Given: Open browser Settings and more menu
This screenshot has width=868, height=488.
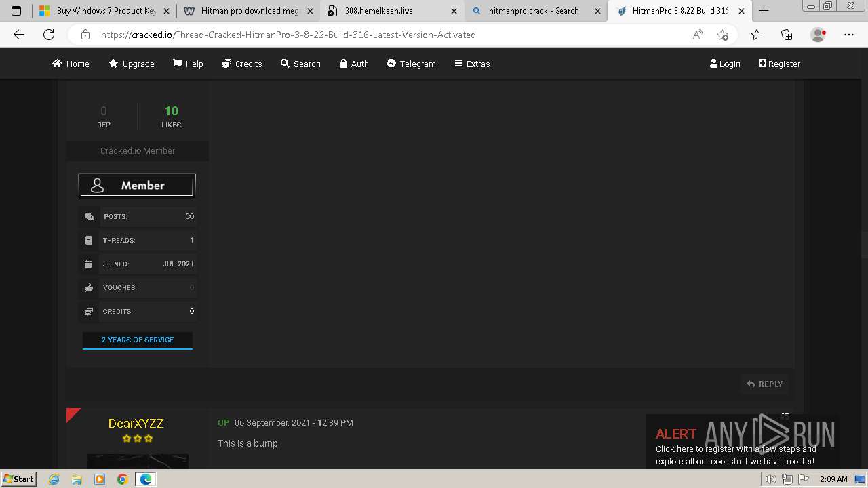Looking at the screenshot, I should (849, 35).
